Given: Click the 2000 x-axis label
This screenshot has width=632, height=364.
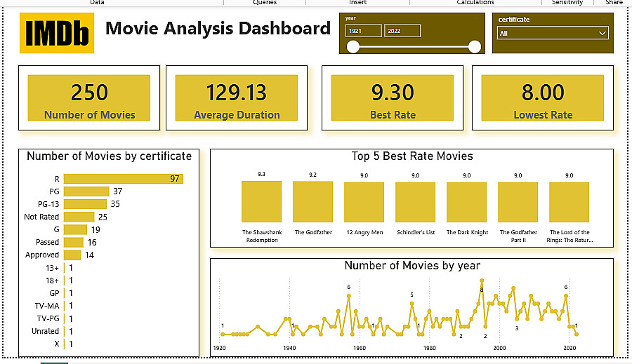Looking at the screenshot, I should 499,348.
